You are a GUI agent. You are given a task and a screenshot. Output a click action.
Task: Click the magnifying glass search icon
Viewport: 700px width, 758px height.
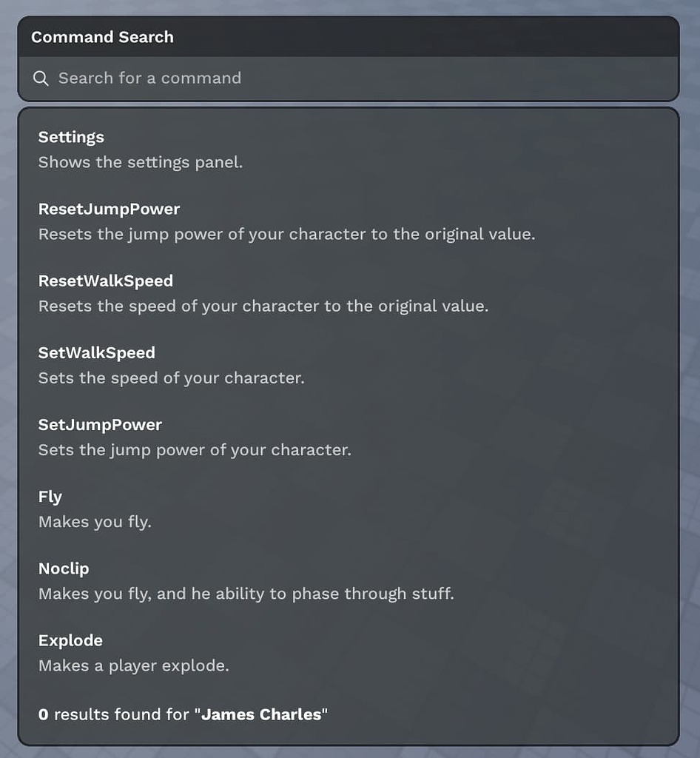41,78
